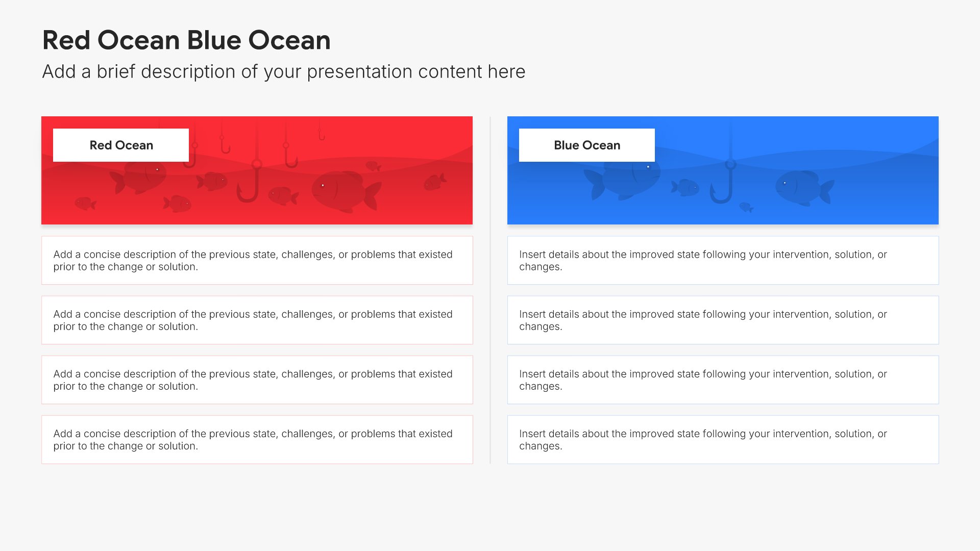Select the Blue Ocean label box

point(587,145)
